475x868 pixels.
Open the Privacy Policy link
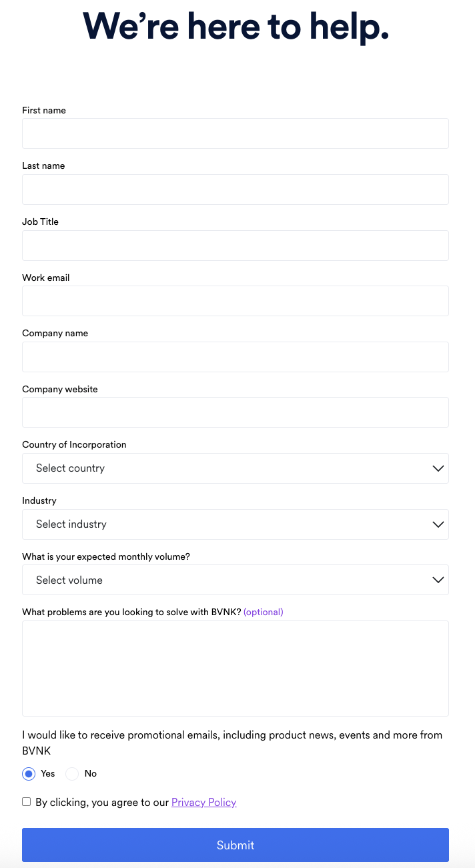click(x=203, y=803)
